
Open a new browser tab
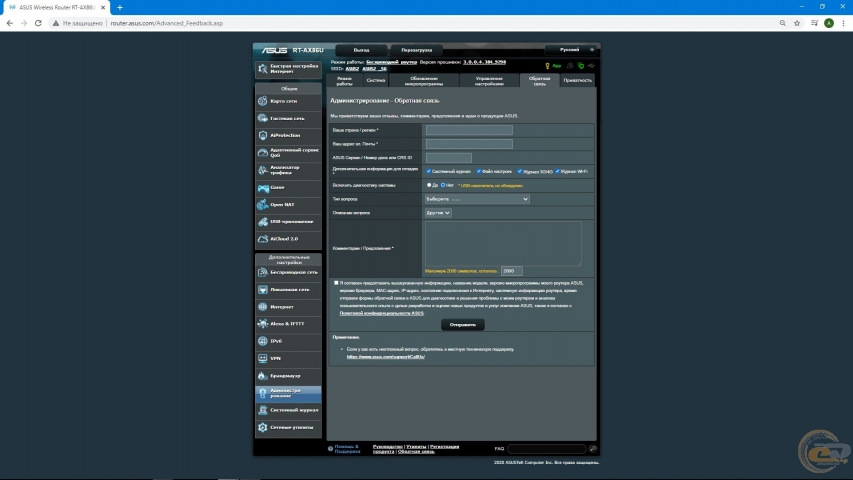[x=120, y=7]
